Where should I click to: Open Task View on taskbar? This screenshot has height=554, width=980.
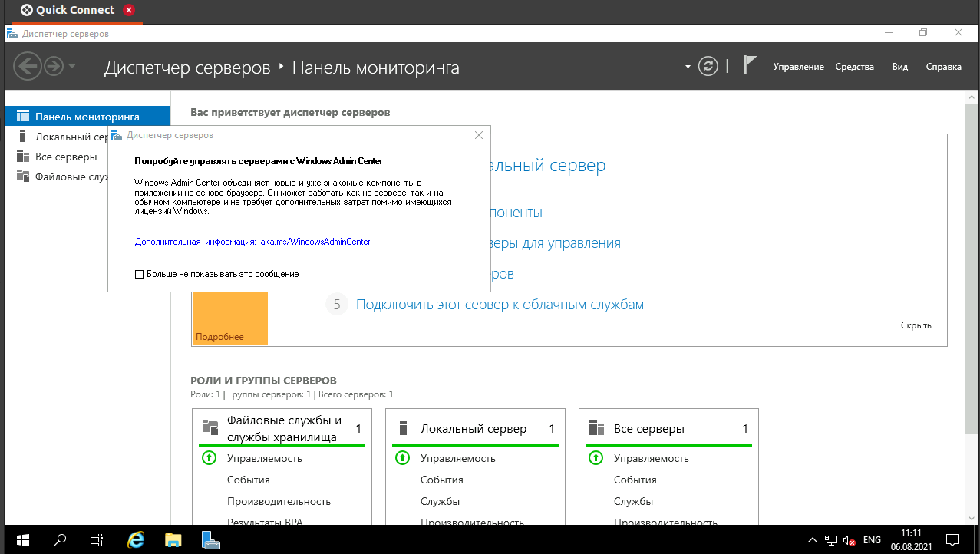click(x=97, y=539)
